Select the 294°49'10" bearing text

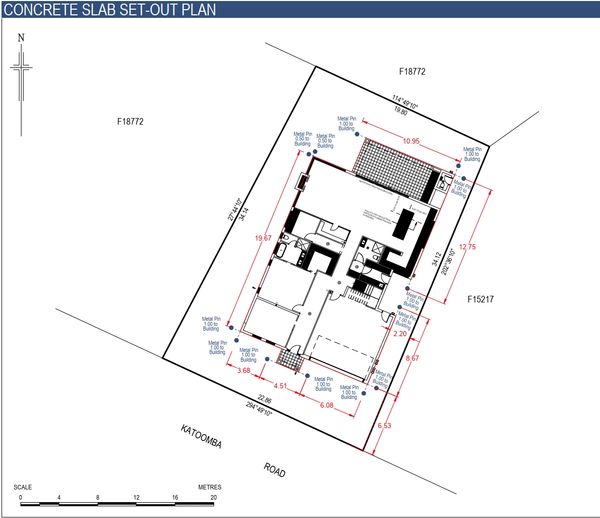click(x=259, y=409)
